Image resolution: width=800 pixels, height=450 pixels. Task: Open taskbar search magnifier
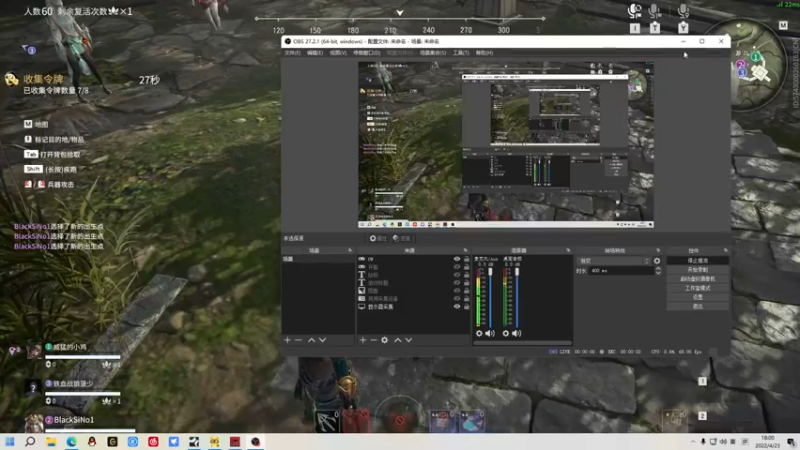pos(30,441)
